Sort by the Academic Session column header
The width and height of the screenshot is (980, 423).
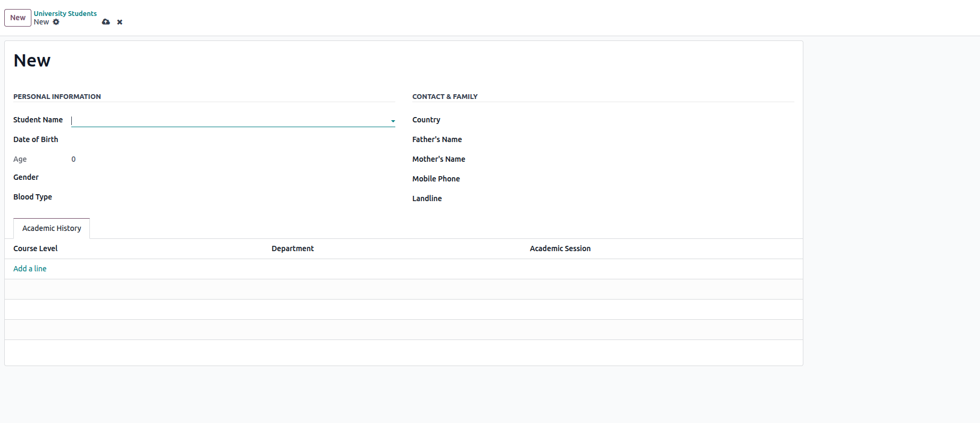560,248
